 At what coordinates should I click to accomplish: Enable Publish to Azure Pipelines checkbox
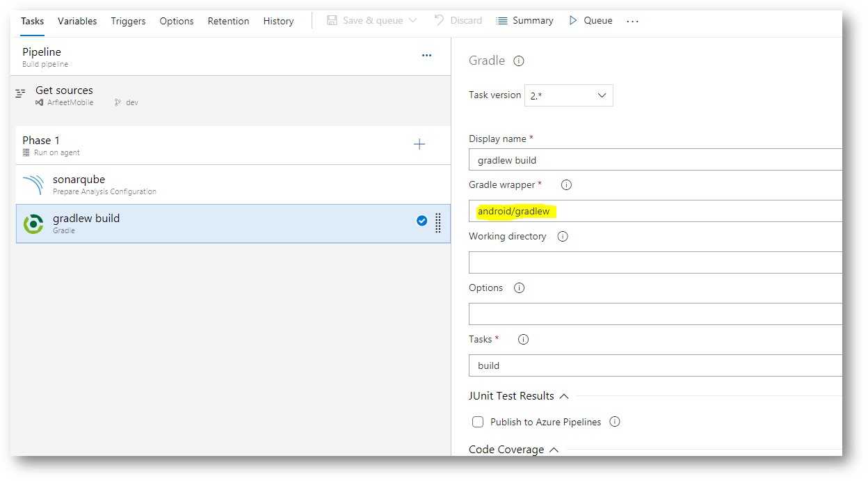(x=478, y=422)
